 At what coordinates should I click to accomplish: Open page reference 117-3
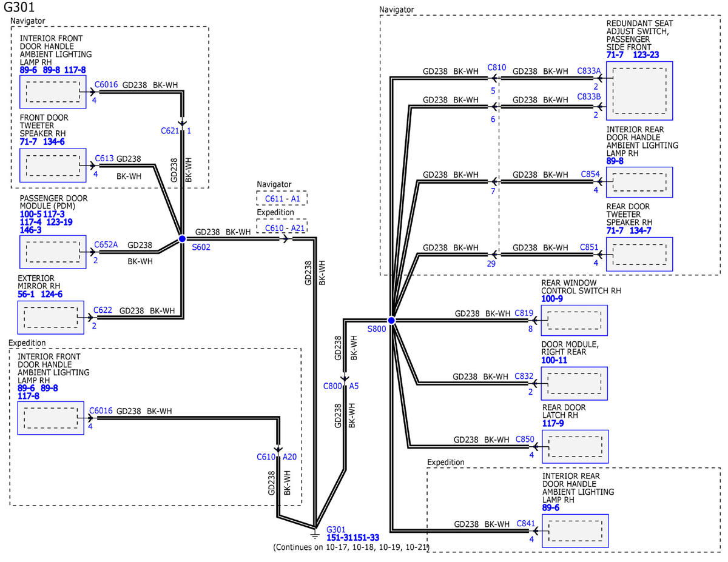(54, 215)
